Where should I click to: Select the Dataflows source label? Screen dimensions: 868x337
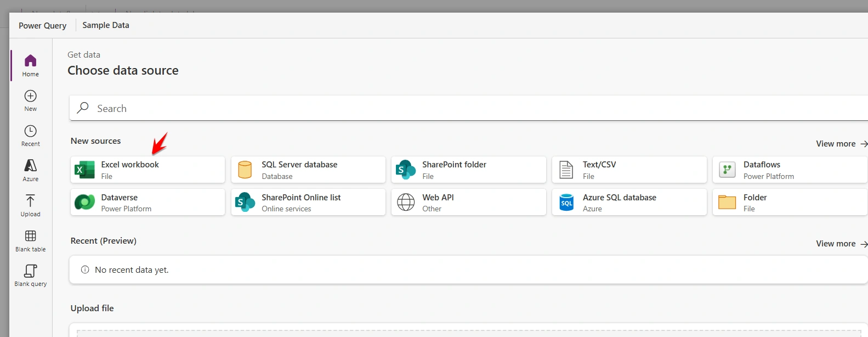pos(762,165)
